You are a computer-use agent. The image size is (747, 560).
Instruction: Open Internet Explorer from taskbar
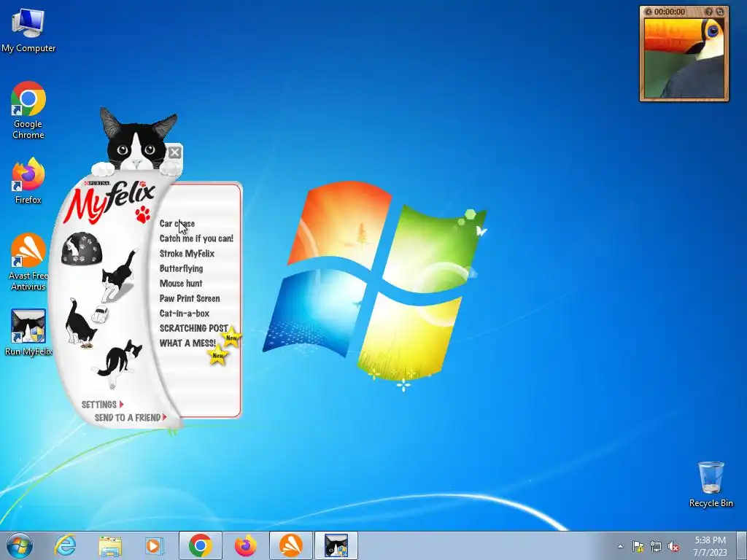[x=65, y=545]
